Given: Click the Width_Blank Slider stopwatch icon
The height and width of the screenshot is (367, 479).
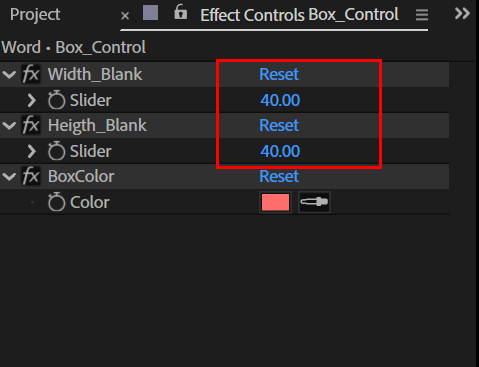Looking at the screenshot, I should [56, 100].
